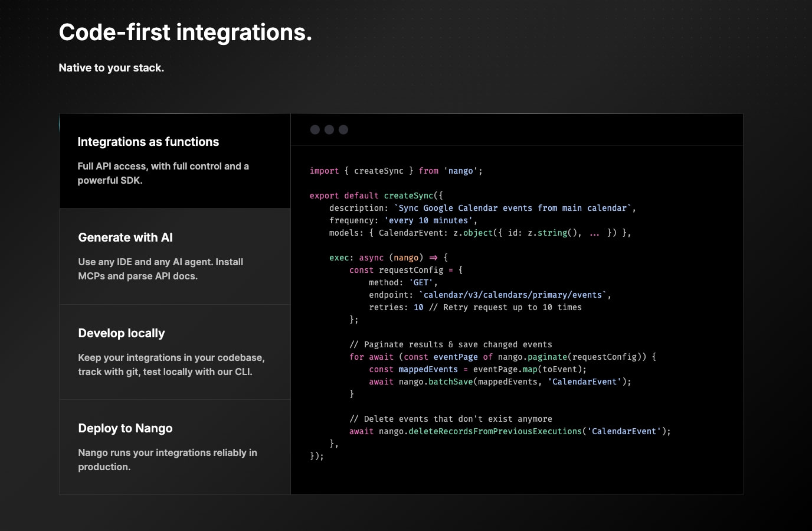Click the "const mappedEvents = eventPage.map" line

point(478,369)
